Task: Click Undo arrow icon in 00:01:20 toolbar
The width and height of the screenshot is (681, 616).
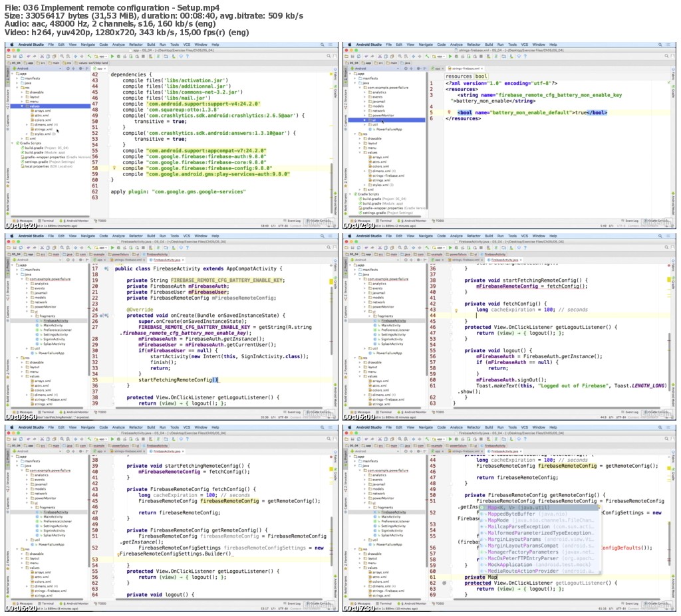Action: click(29, 56)
